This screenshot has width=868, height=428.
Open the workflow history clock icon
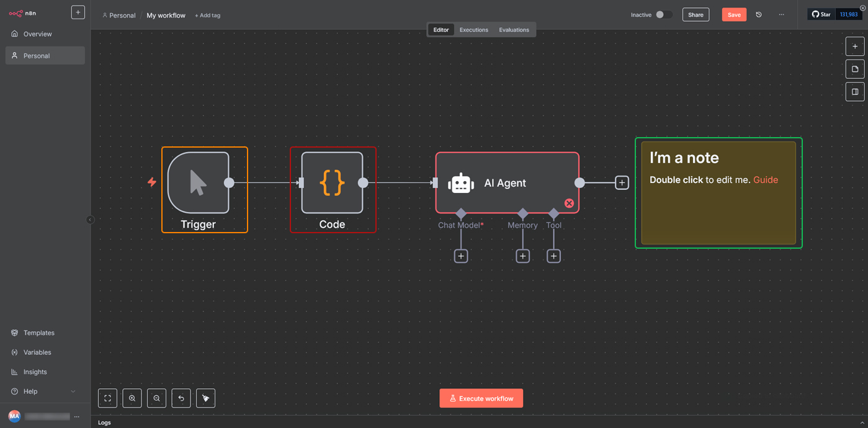(x=759, y=15)
